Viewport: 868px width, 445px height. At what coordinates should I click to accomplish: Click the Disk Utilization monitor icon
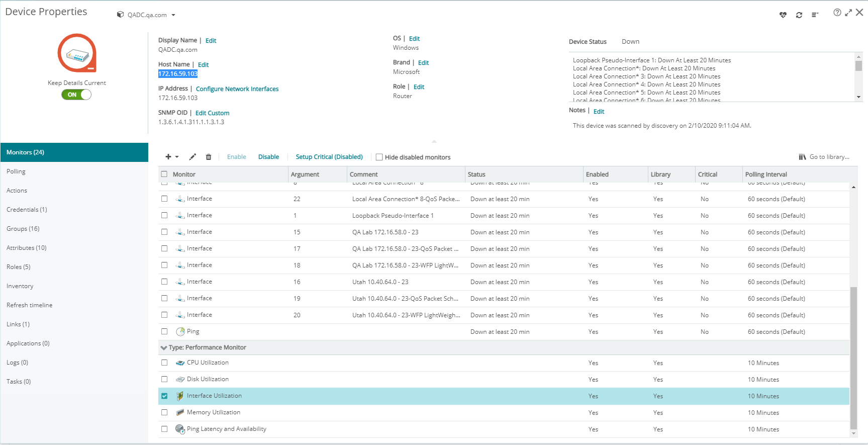[x=180, y=380]
